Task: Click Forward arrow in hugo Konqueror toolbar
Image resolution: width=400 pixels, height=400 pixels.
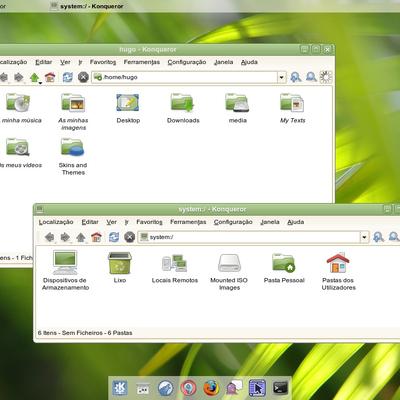Action: [x=19, y=77]
